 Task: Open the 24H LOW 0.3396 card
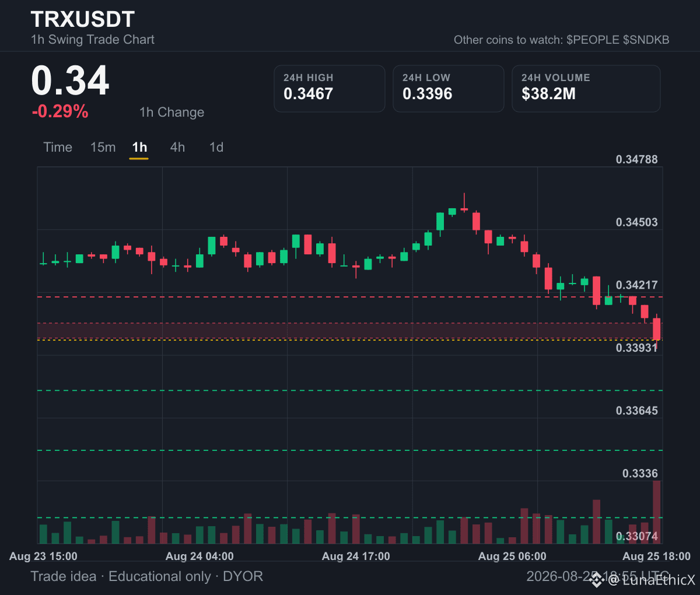pos(449,89)
